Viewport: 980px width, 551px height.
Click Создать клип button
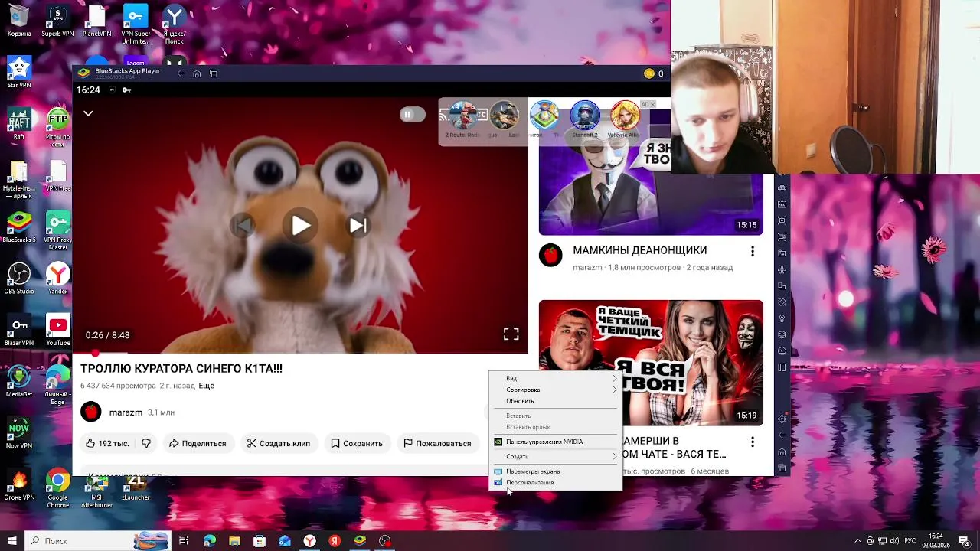[279, 443]
